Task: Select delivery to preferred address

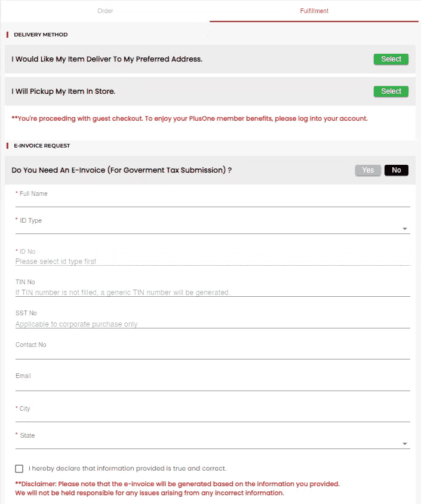Action: click(391, 59)
